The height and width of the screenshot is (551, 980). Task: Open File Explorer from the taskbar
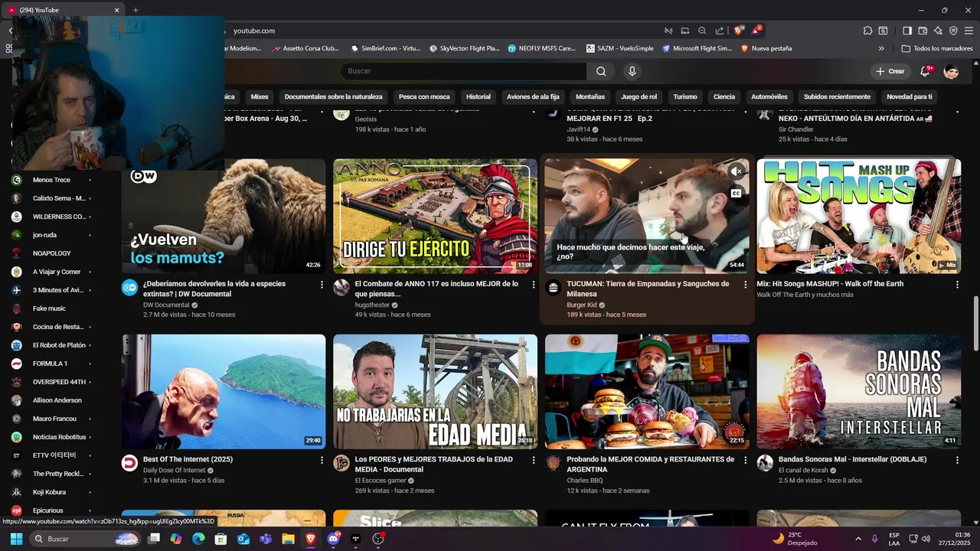click(x=288, y=539)
